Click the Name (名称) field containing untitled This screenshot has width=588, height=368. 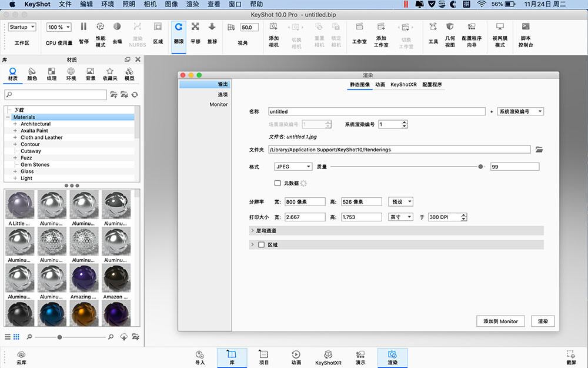pyautogui.click(x=377, y=111)
